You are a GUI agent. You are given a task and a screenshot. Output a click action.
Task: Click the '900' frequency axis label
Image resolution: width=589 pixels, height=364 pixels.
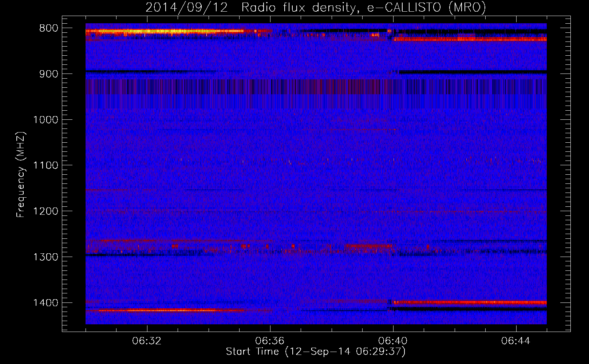48,74
